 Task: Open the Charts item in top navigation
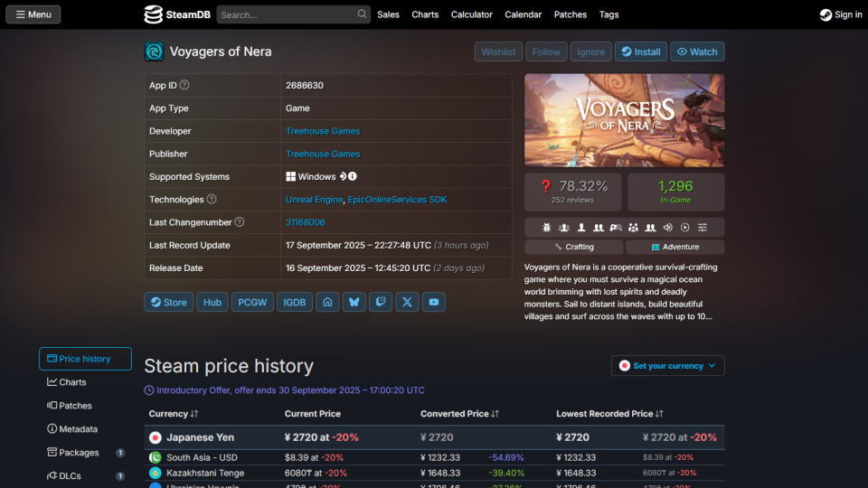click(425, 14)
